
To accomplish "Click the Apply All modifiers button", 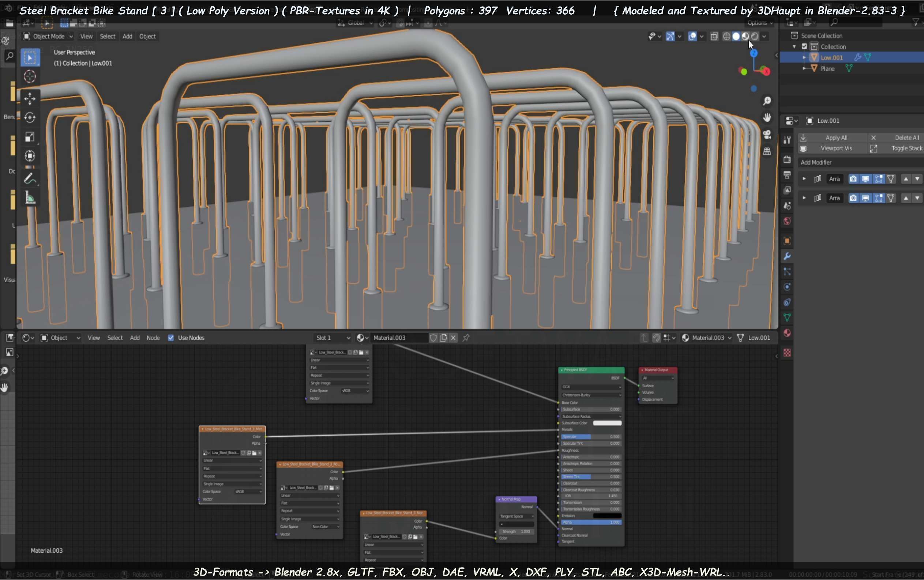I will pyautogui.click(x=836, y=138).
